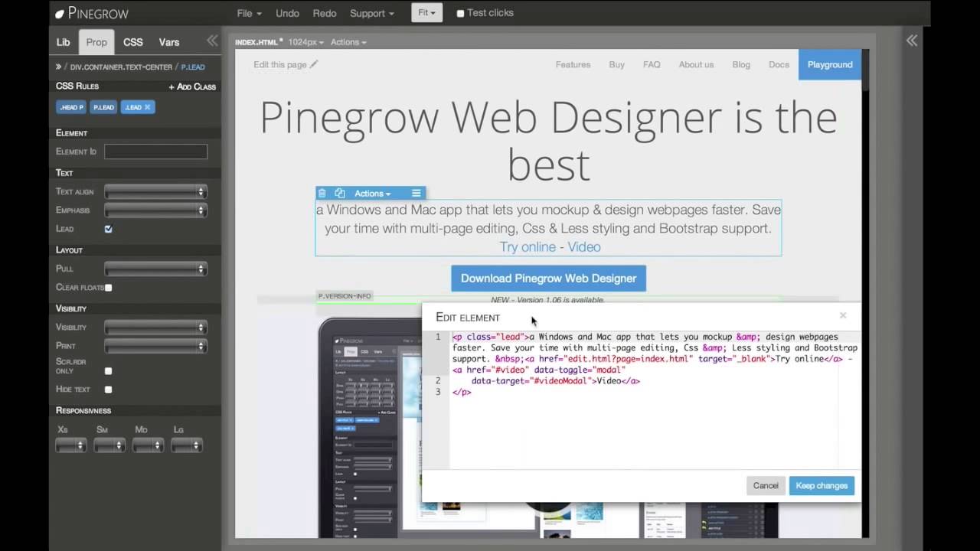The image size is (980, 551).
Task: Collapse the left panel with double chevron
Action: 212,41
